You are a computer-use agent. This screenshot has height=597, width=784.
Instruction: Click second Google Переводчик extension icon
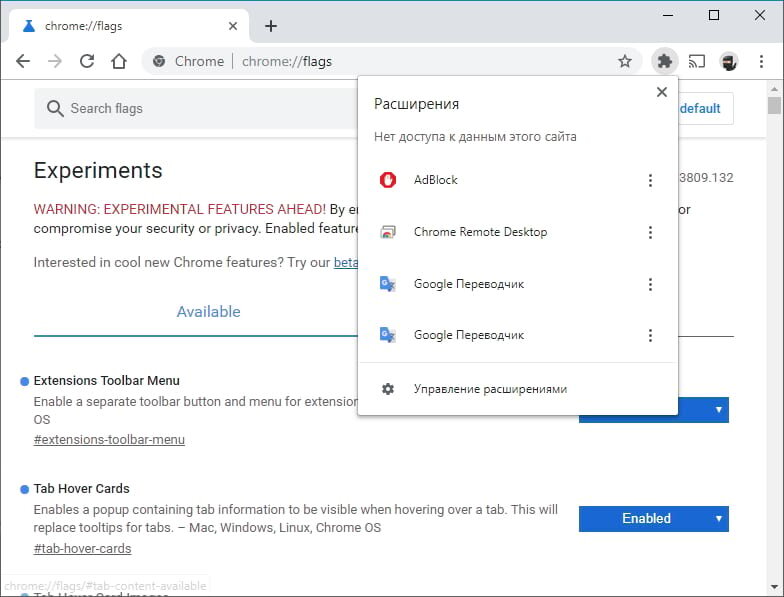coord(388,334)
